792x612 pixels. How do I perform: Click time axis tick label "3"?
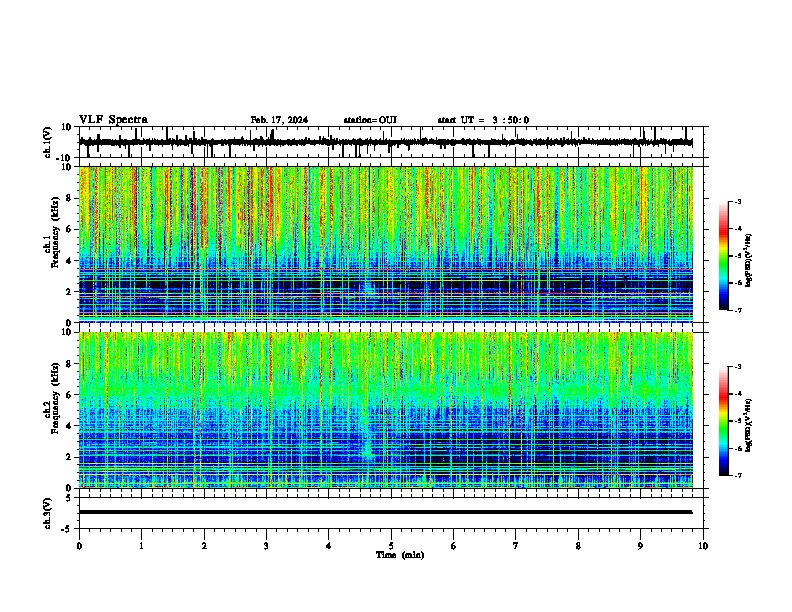[266, 546]
